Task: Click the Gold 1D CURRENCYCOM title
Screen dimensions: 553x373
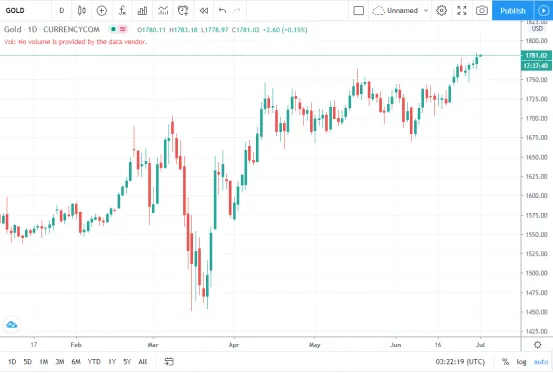Action: tap(52, 29)
